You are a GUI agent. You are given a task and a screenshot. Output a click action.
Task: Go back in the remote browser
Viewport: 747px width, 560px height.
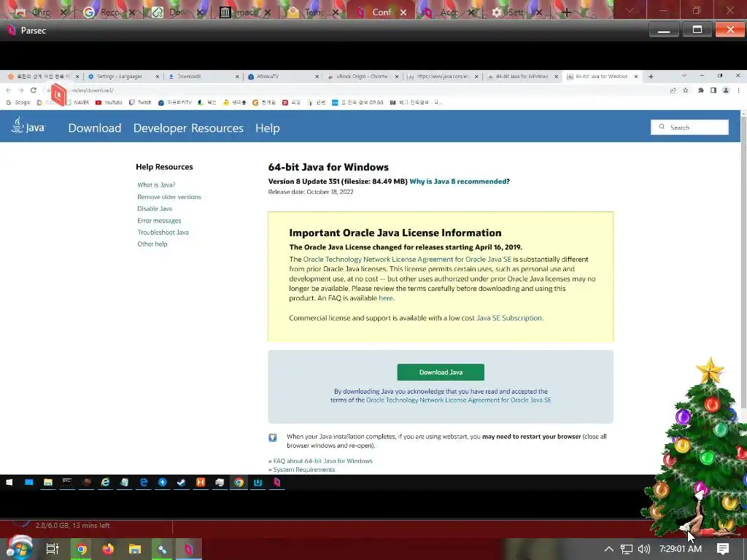8,90
